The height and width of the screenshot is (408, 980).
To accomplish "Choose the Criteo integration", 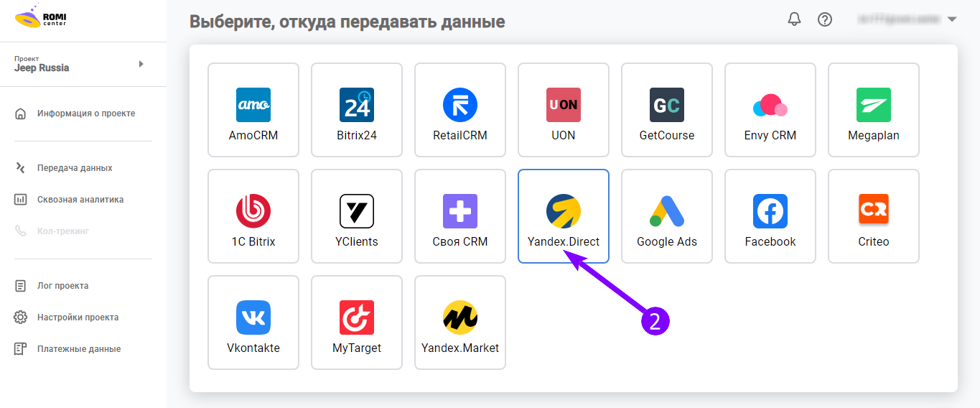I will click(x=874, y=216).
